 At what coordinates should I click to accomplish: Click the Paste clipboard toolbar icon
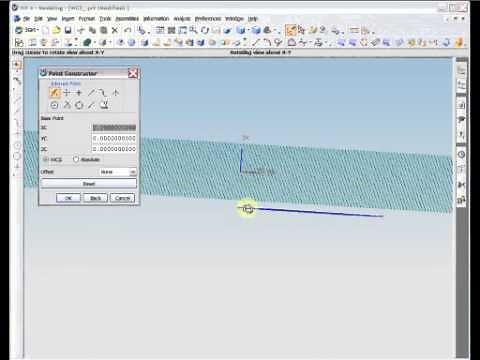[104, 30]
